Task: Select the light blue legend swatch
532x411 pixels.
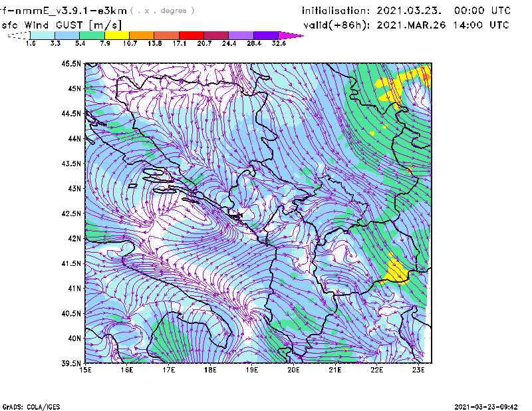Action: click(67, 35)
